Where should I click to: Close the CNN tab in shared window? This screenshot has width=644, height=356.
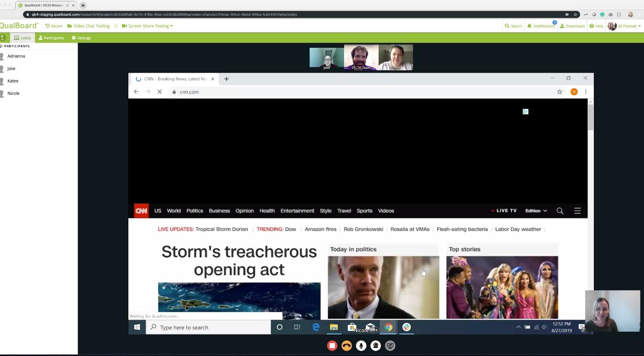tap(213, 79)
